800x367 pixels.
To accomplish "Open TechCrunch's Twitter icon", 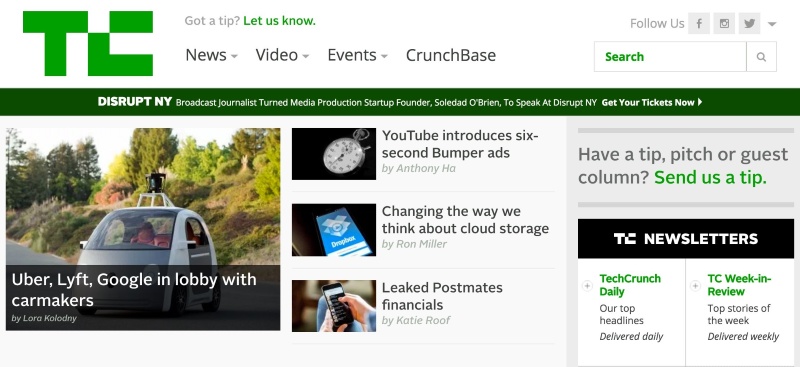I will 749,23.
